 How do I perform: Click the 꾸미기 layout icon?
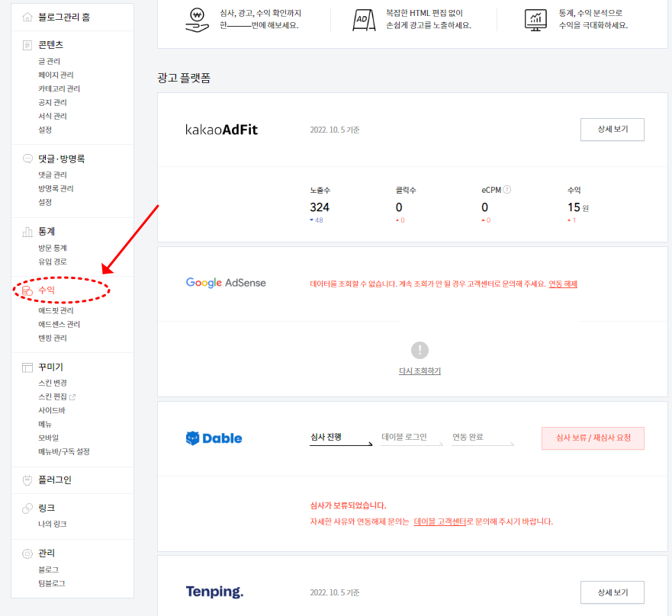[x=27, y=367]
